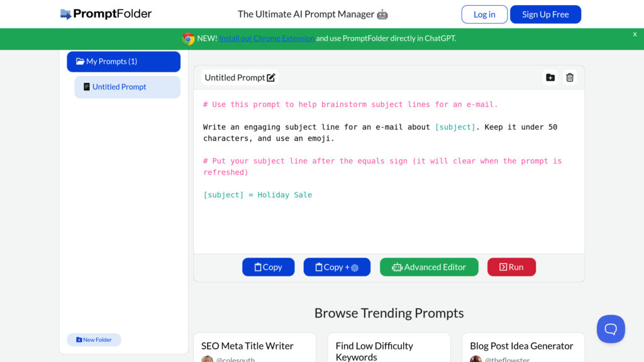Run the prompt with red Run button
The image size is (644, 362).
tap(511, 267)
